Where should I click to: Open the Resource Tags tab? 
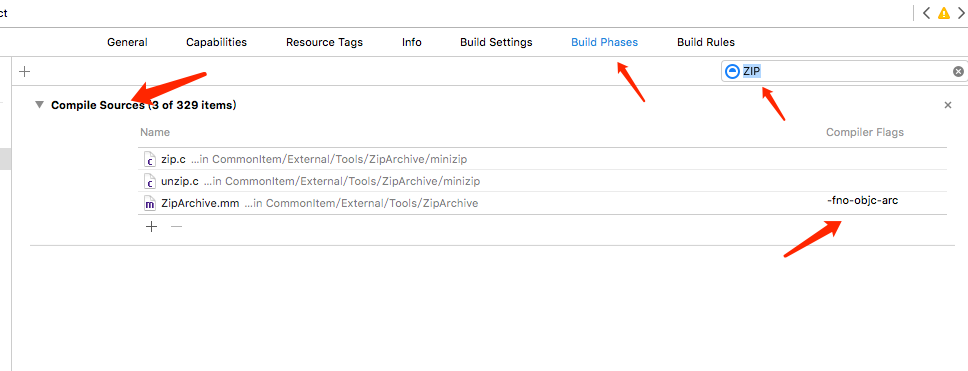pyautogui.click(x=325, y=43)
